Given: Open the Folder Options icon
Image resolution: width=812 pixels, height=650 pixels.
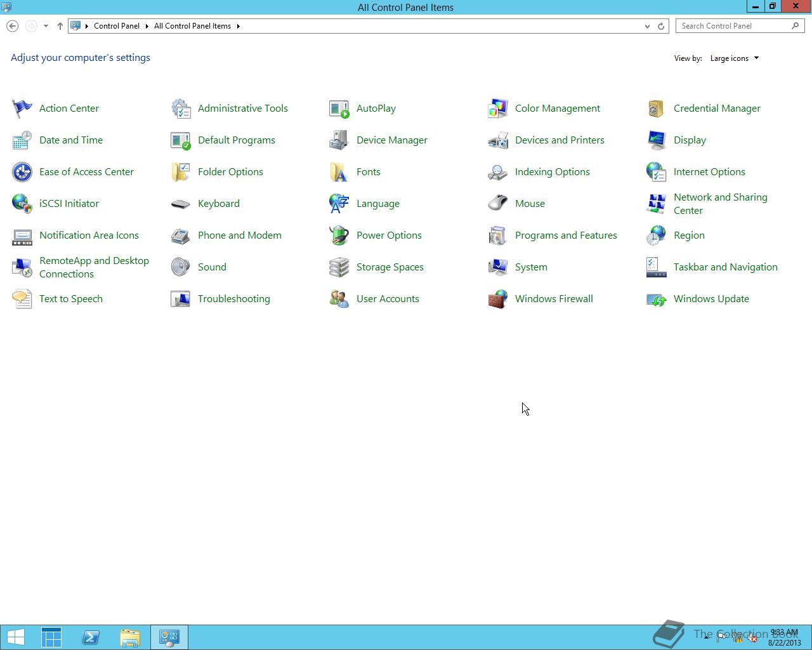Looking at the screenshot, I should point(181,172).
